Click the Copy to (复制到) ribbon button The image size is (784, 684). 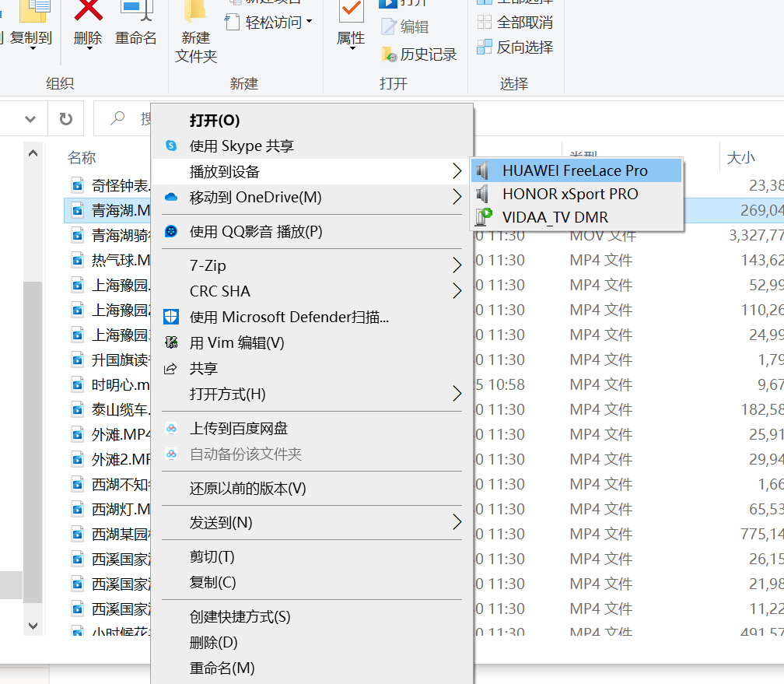(x=31, y=25)
